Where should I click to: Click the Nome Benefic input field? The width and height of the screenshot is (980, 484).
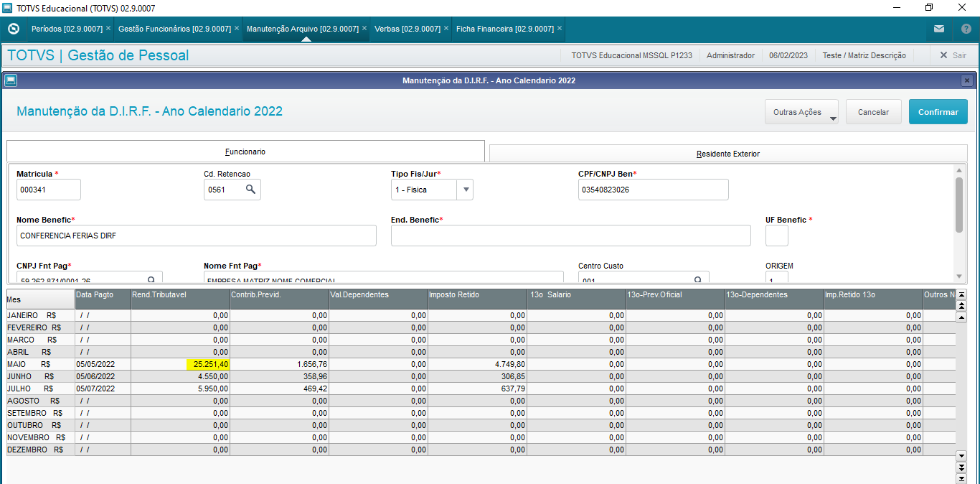tap(197, 236)
